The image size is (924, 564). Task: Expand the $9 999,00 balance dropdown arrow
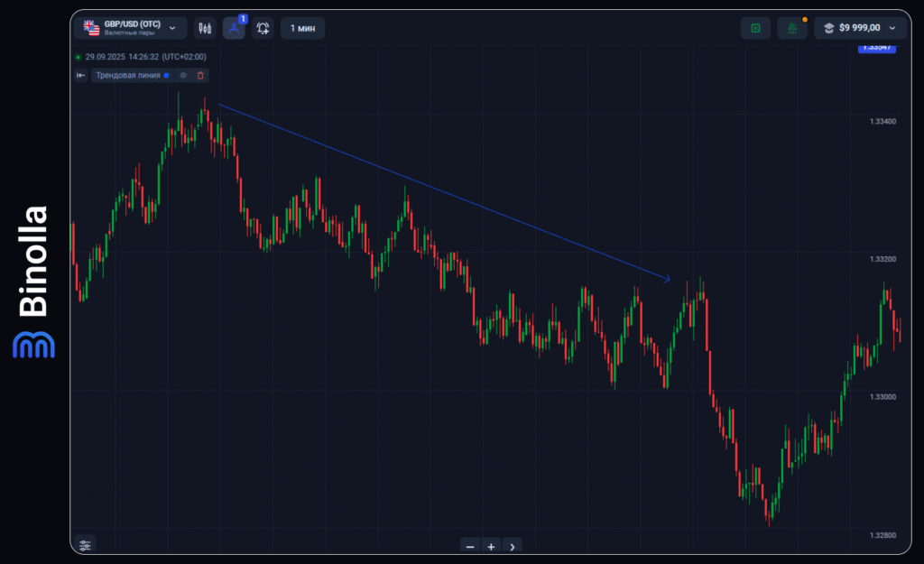[x=892, y=28]
